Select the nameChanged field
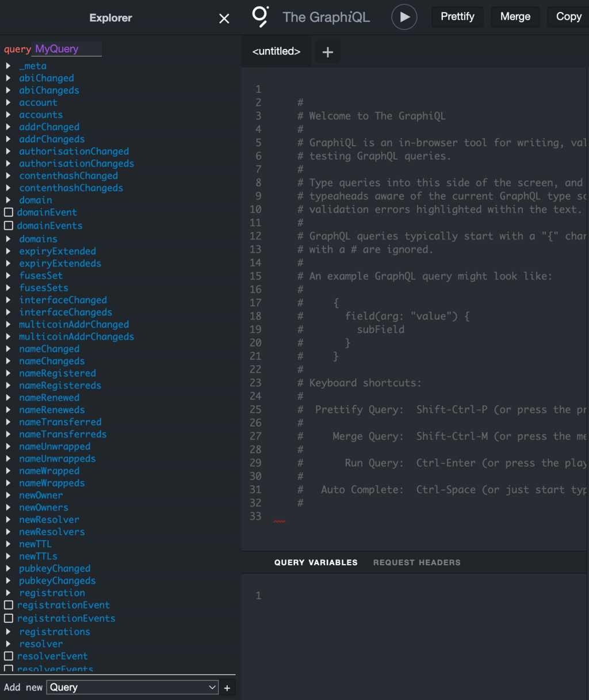Image resolution: width=589 pixels, height=700 pixels. 49,349
